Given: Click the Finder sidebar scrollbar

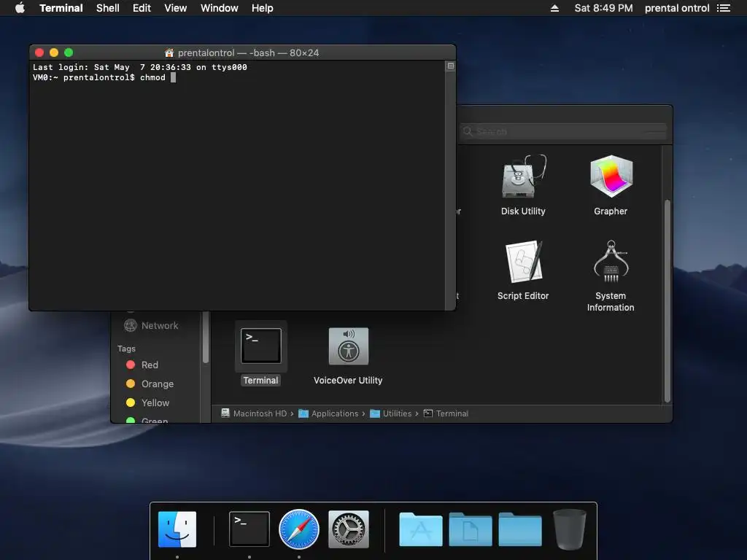Looking at the screenshot, I should pyautogui.click(x=206, y=337).
